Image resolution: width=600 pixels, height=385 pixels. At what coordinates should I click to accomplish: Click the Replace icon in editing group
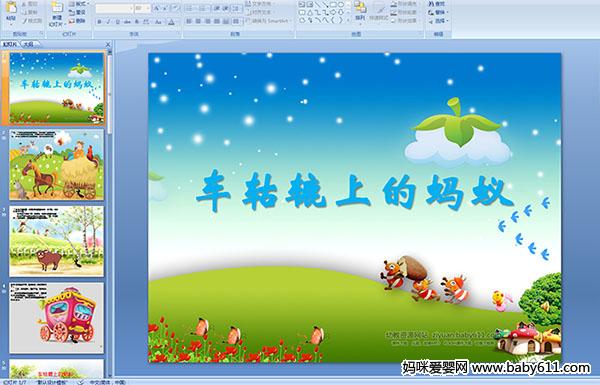[x=437, y=12]
